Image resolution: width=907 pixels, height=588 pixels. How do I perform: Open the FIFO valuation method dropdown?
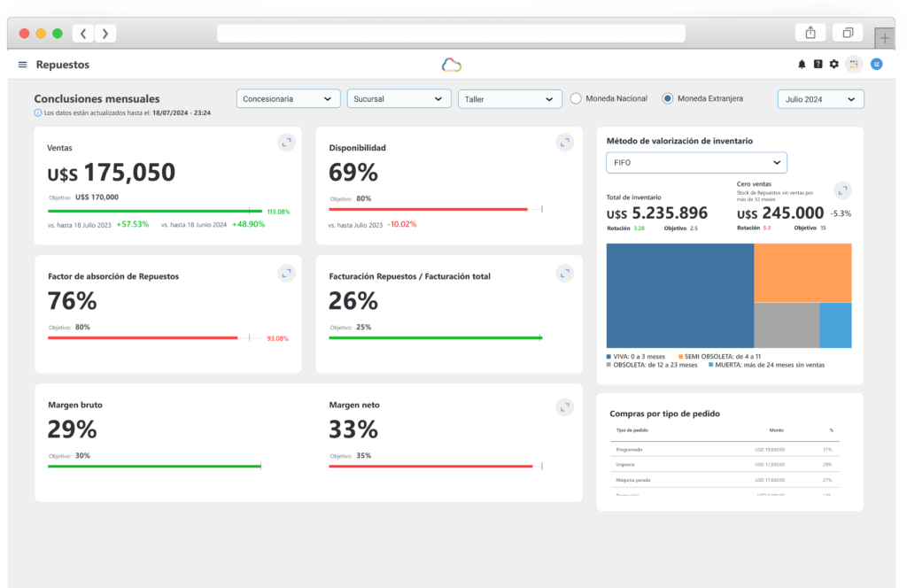tap(696, 162)
